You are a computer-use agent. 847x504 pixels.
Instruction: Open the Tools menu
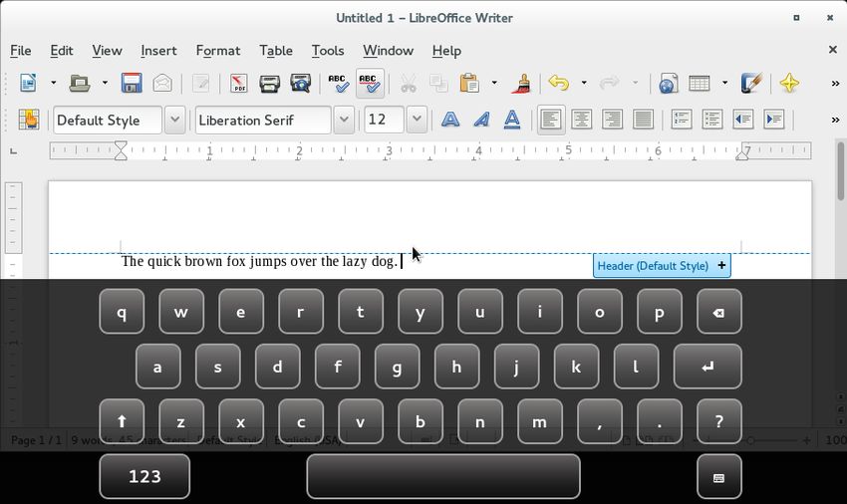(328, 51)
